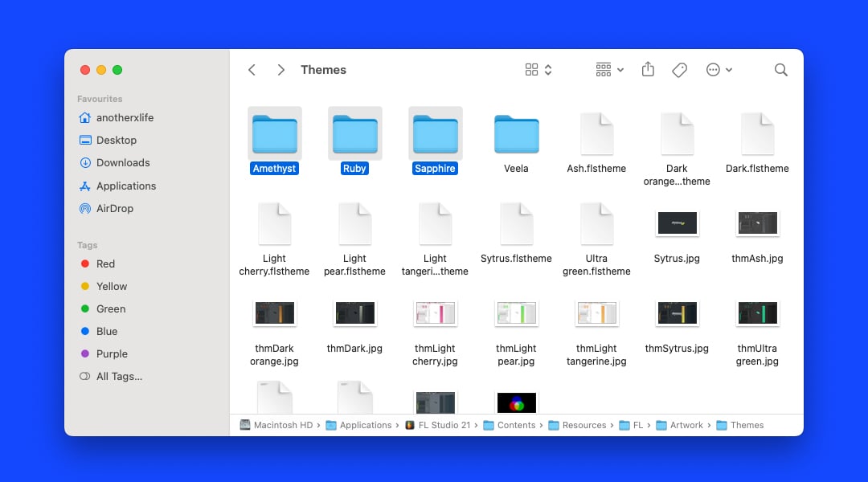Switch layout with the grid view icon
The image size is (868, 482).
[532, 70]
